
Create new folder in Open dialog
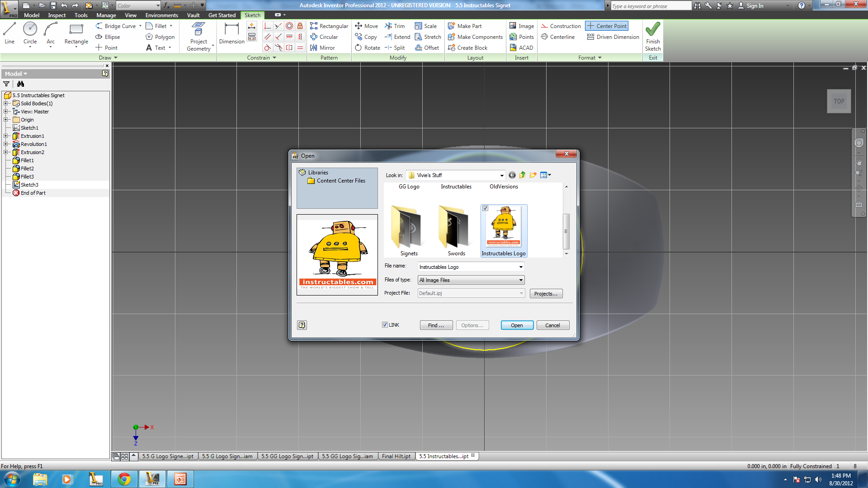coord(533,175)
